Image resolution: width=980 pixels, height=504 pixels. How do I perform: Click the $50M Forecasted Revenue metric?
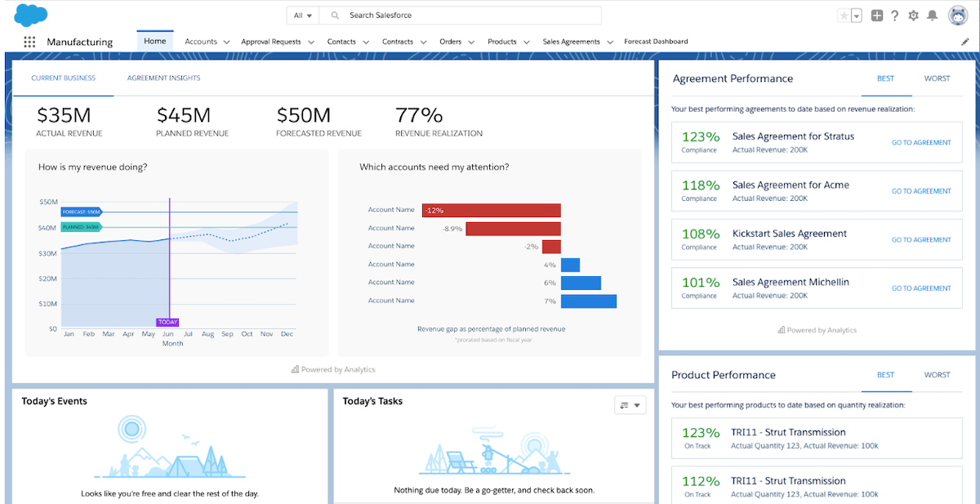(318, 122)
